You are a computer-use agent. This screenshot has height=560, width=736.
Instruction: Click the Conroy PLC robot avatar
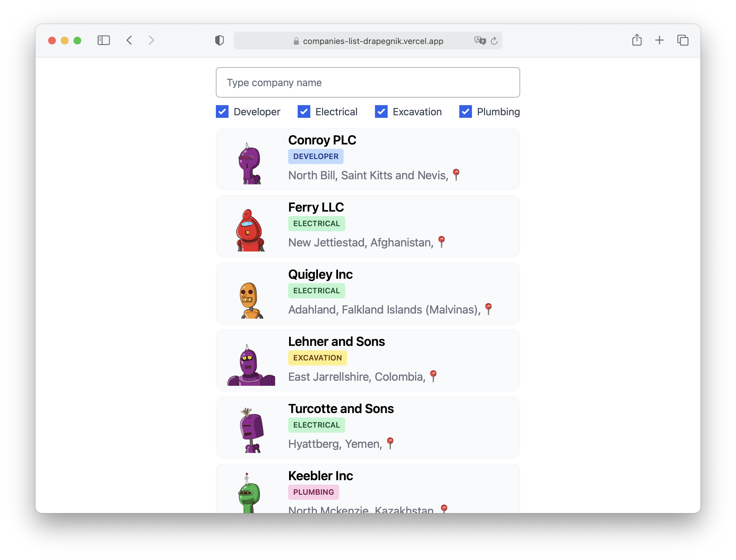point(250,163)
